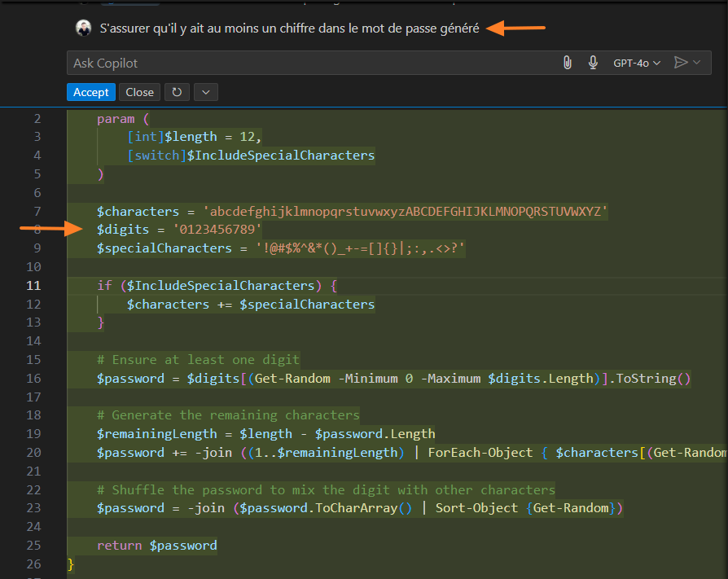Toggle a breakpoint on line 11
The height and width of the screenshot is (579, 728).
pos(16,286)
